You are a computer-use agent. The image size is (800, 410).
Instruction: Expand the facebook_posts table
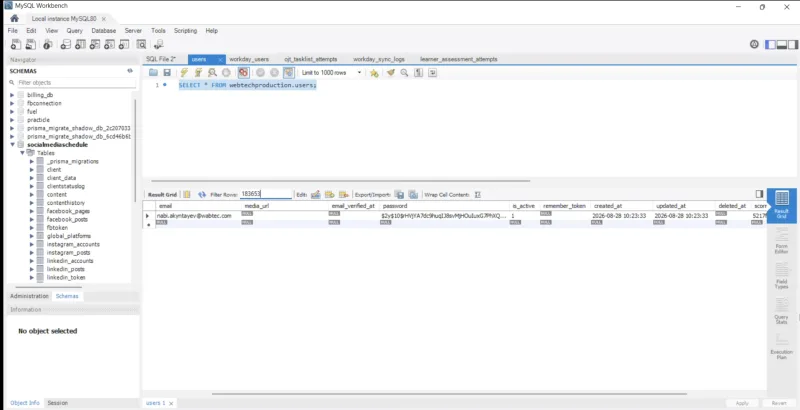tap(32, 219)
